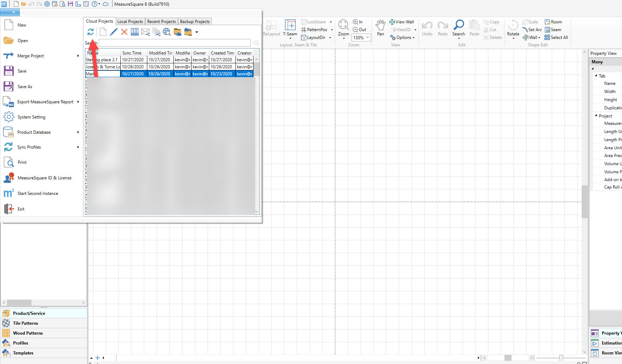Click the clear search icon
Screen dimensions: 622x364
coord(256,43)
